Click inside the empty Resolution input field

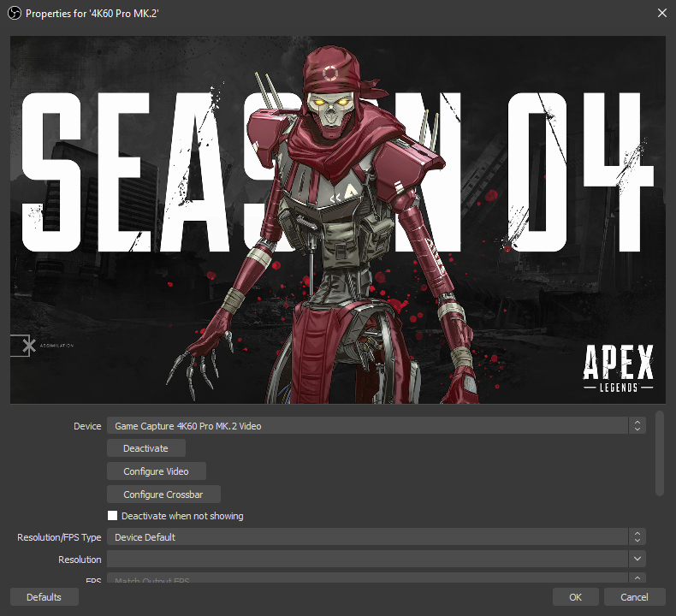368,560
